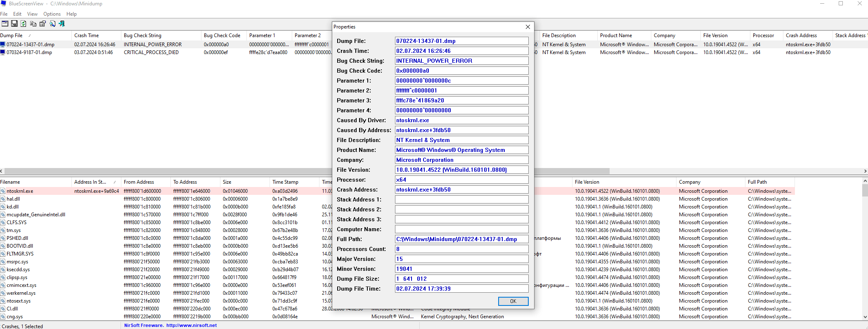Select the PSHED.dll row
The height and width of the screenshot is (329, 868).
pos(397,238)
